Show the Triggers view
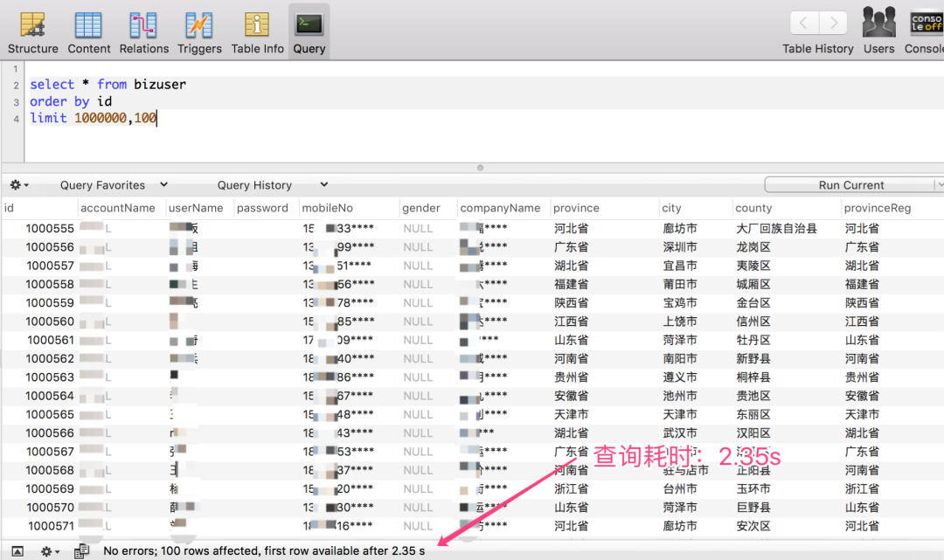Viewport: 944px width, 560px height. 199,31
